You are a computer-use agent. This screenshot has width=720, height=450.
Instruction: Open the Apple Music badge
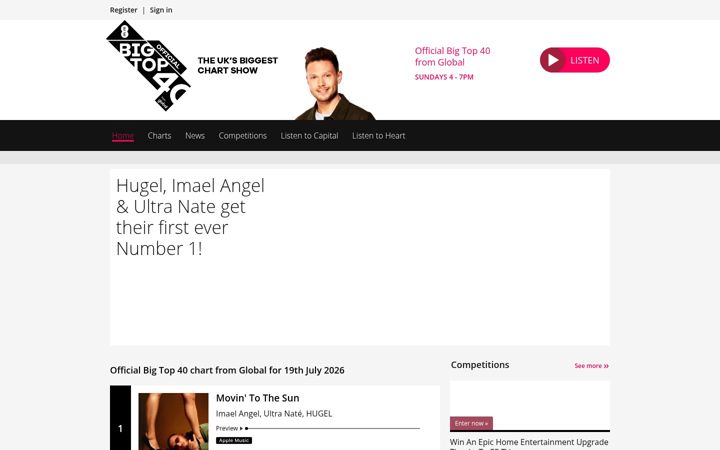point(234,440)
